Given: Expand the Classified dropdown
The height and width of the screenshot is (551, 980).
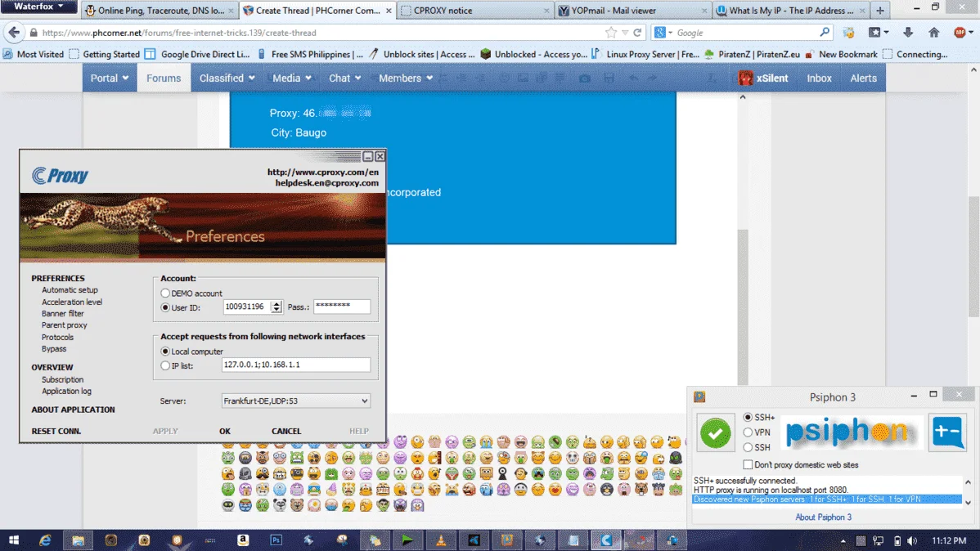Looking at the screenshot, I should [x=227, y=78].
